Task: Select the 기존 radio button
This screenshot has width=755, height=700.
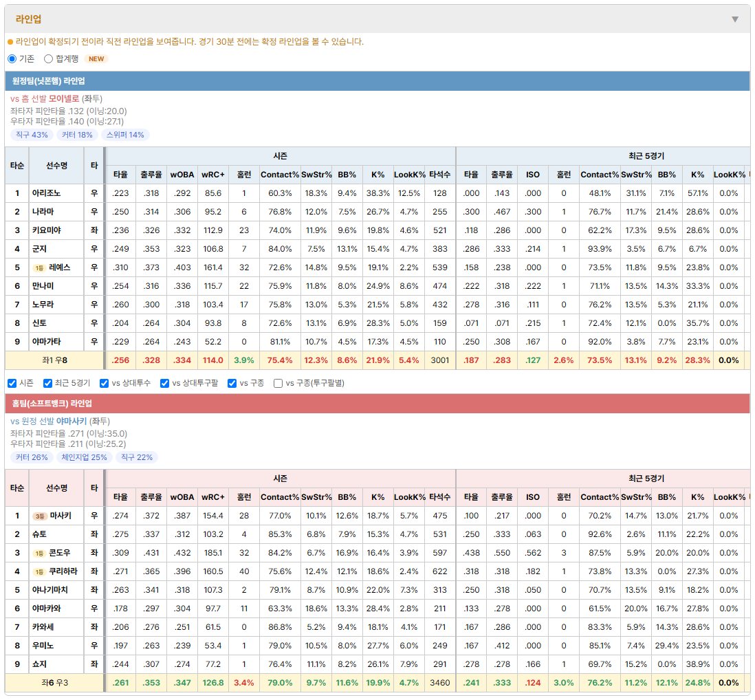Action: click(x=12, y=58)
